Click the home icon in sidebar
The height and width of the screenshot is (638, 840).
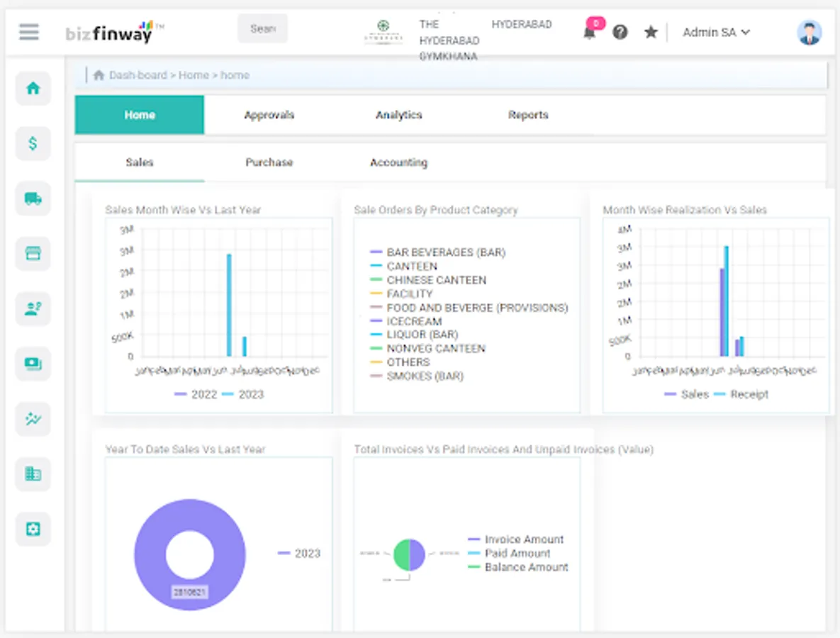tap(33, 88)
